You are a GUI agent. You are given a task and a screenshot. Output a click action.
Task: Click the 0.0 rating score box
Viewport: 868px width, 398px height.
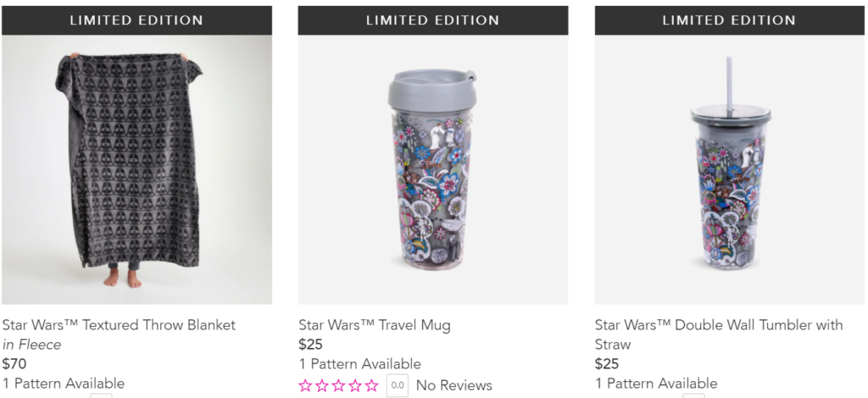pyautogui.click(x=397, y=386)
